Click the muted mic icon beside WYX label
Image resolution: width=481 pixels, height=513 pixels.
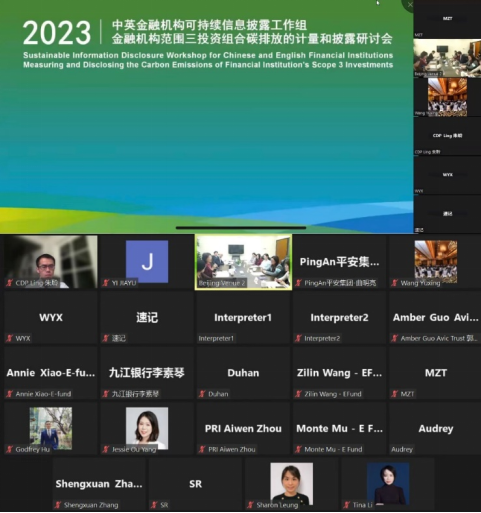pos(10,338)
